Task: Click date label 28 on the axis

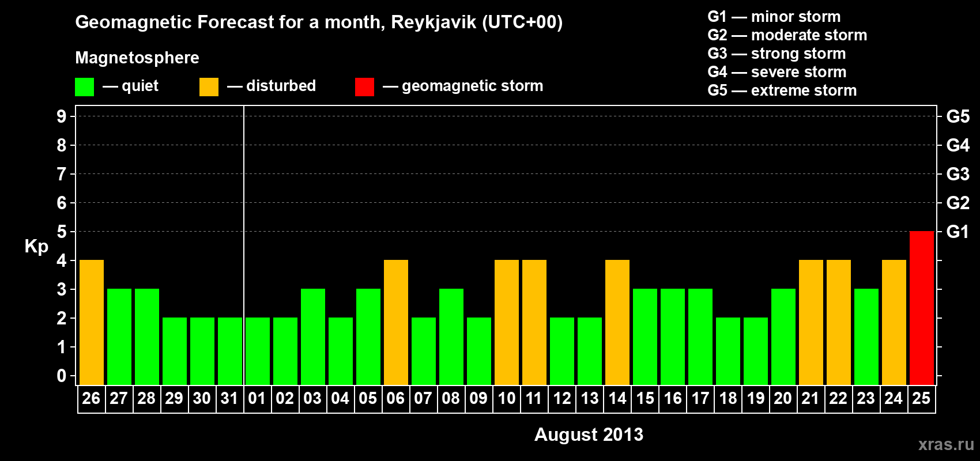Action: (146, 399)
